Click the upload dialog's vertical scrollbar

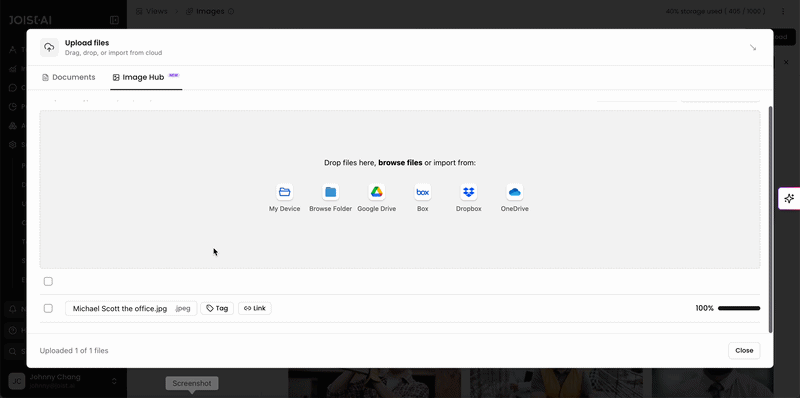(x=770, y=219)
